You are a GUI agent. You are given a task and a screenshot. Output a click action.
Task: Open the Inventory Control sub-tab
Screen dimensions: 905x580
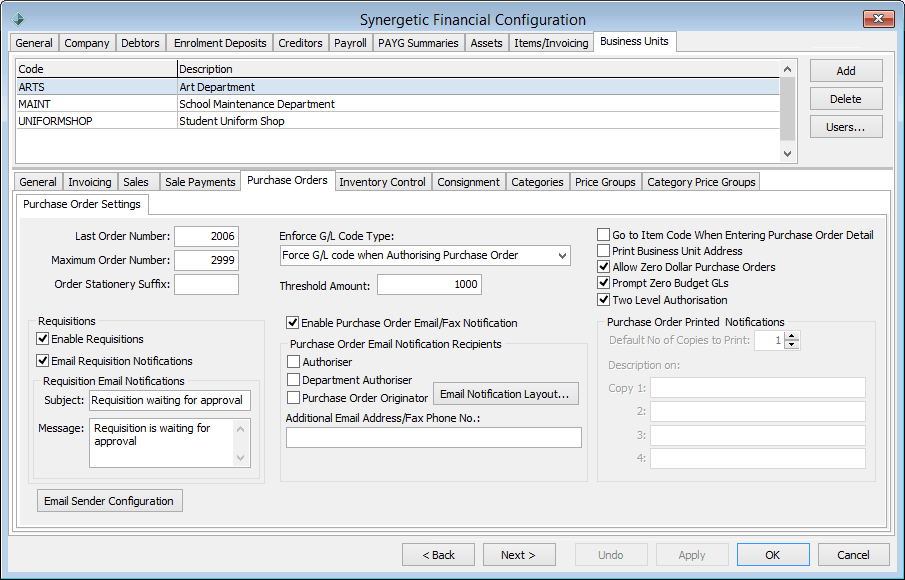pos(382,182)
